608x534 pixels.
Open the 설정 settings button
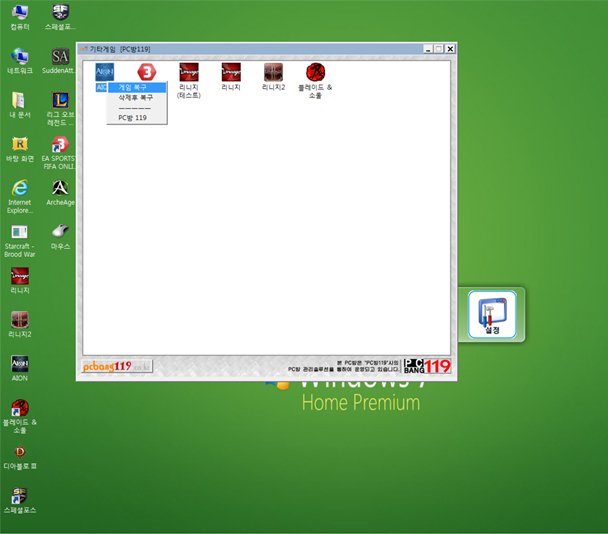[492, 315]
